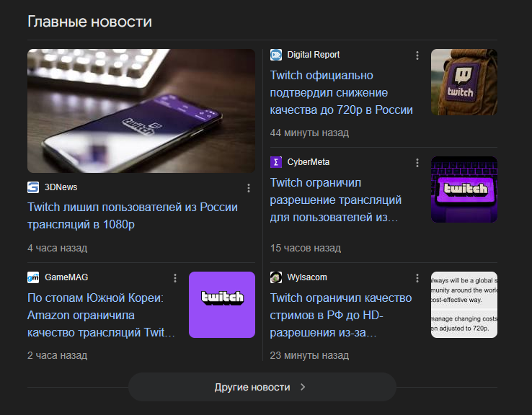This screenshot has height=415, width=532.
Task: Click the 'GameMAG' source name
Action: 66,277
